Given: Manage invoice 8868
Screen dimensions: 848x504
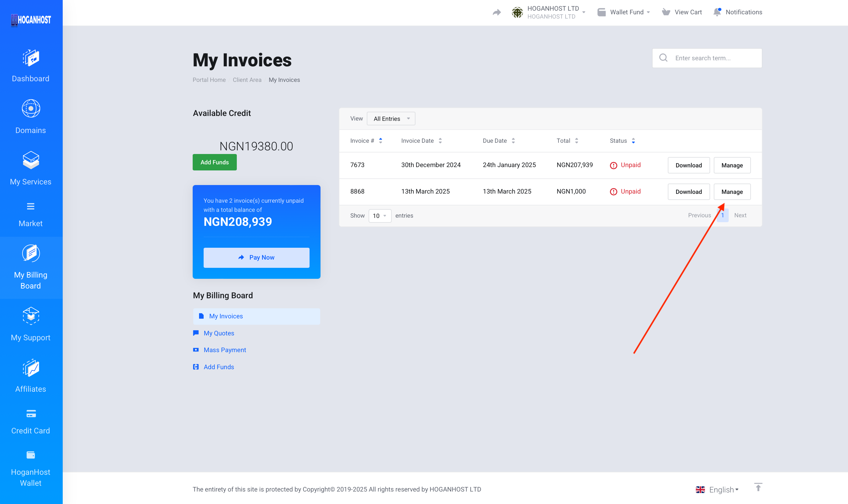Looking at the screenshot, I should click(732, 192).
